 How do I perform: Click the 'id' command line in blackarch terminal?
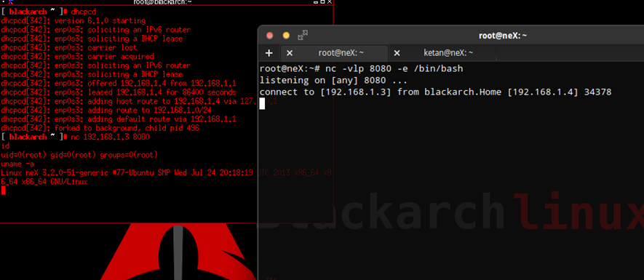pyautogui.click(x=5, y=146)
